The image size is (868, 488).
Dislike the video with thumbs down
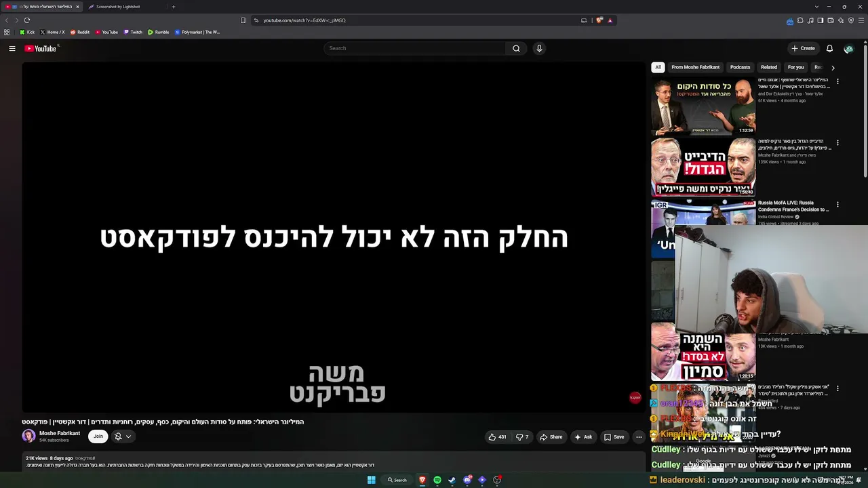pos(522,437)
